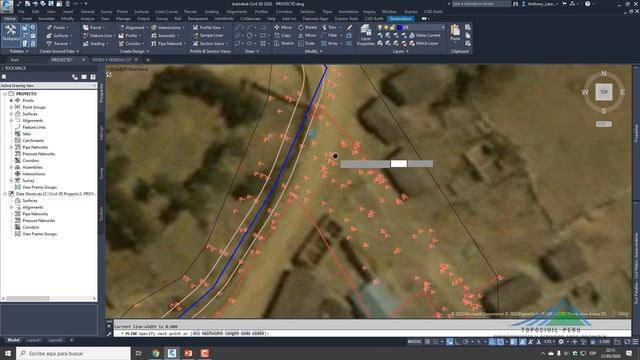Click blue layer color swatch
The image size is (640, 360).
[400, 27]
